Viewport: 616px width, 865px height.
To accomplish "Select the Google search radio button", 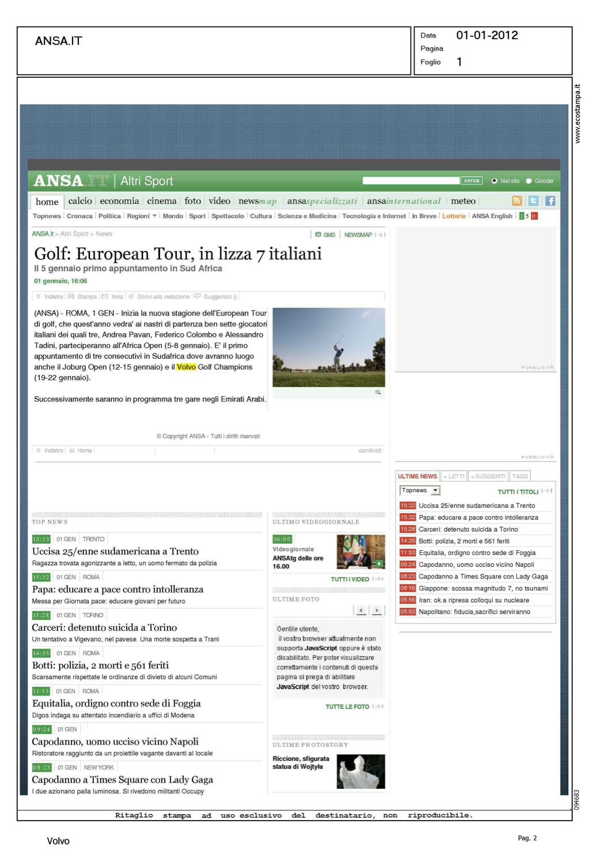I will click(528, 181).
